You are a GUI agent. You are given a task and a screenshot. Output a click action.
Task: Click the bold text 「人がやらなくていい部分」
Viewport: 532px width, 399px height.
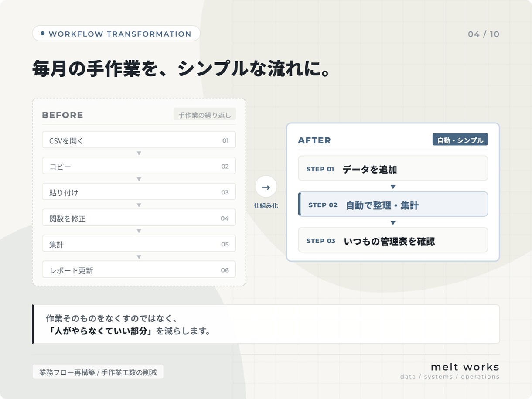[101, 331]
